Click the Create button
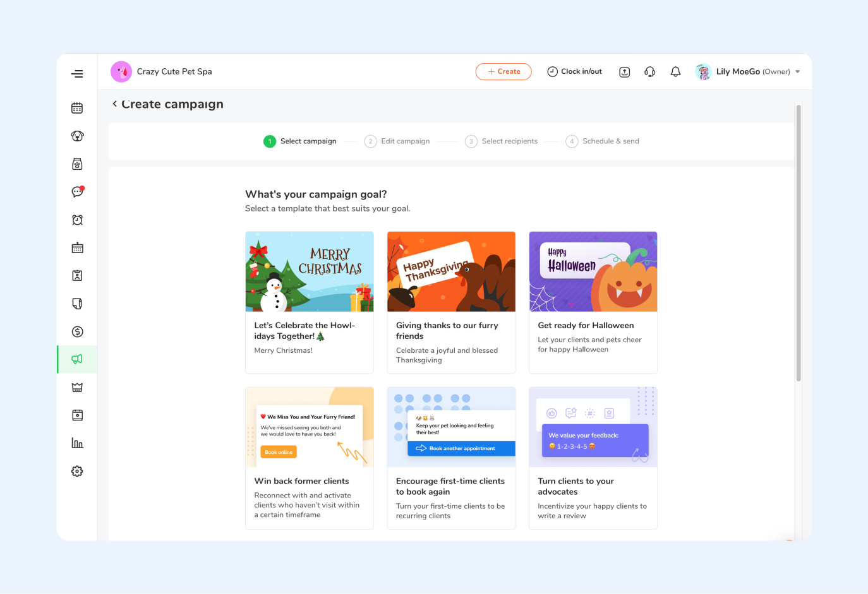The height and width of the screenshot is (594, 868). click(x=503, y=72)
